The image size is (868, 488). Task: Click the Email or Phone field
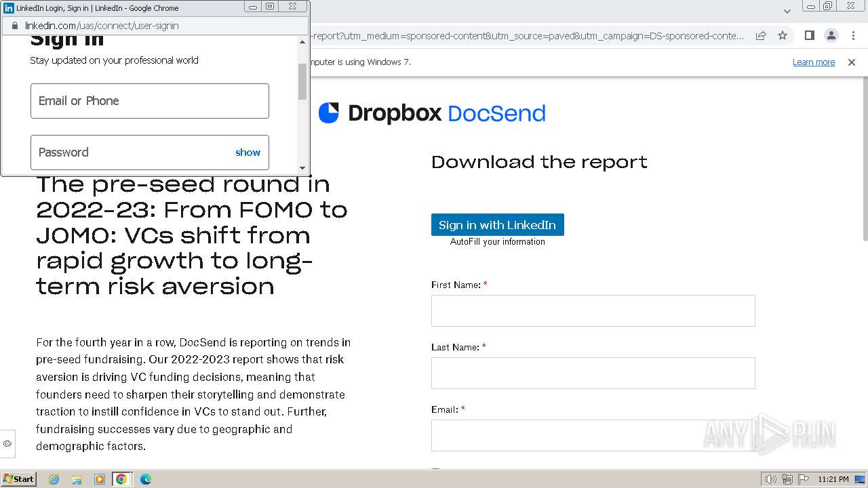click(x=150, y=101)
